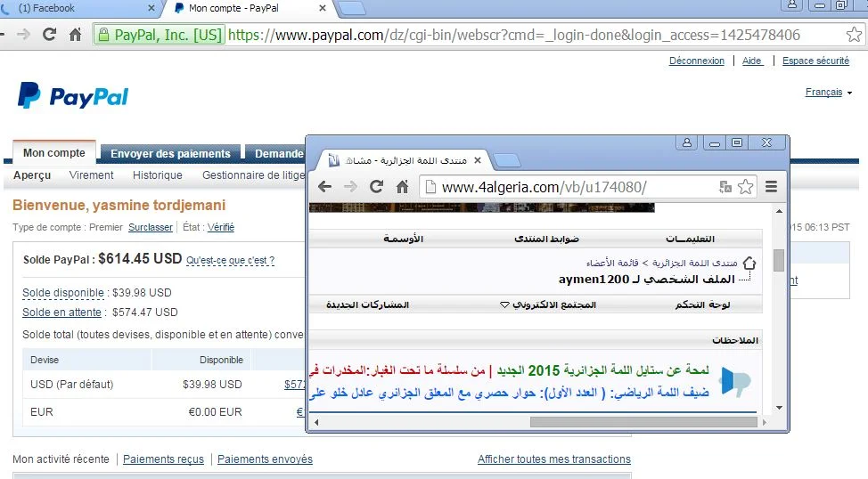Open the Français language dropdown

(x=829, y=93)
